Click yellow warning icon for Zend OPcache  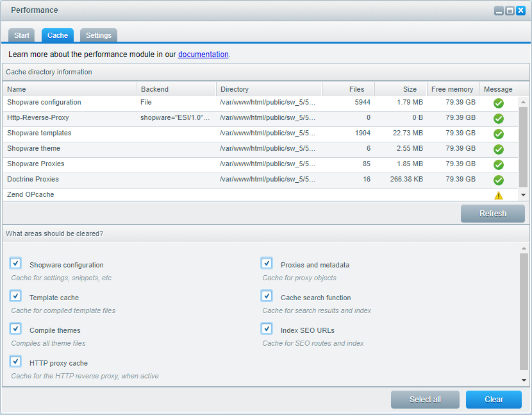499,195
